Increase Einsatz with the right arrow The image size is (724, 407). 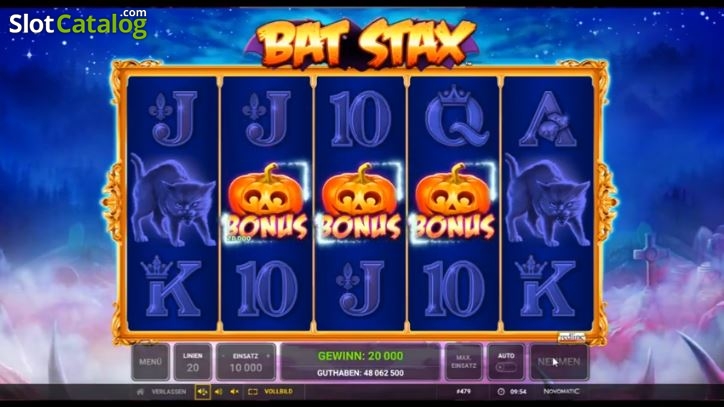tap(268, 356)
